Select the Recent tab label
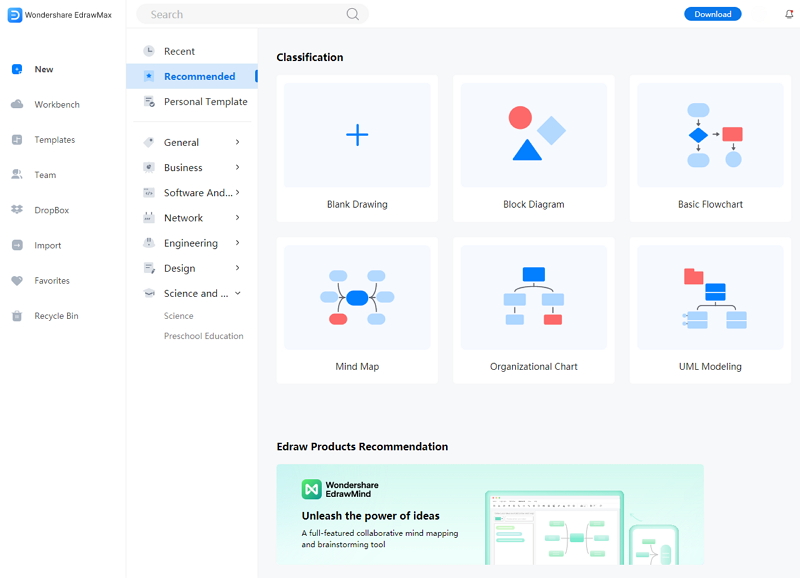This screenshot has width=800, height=578. [179, 51]
